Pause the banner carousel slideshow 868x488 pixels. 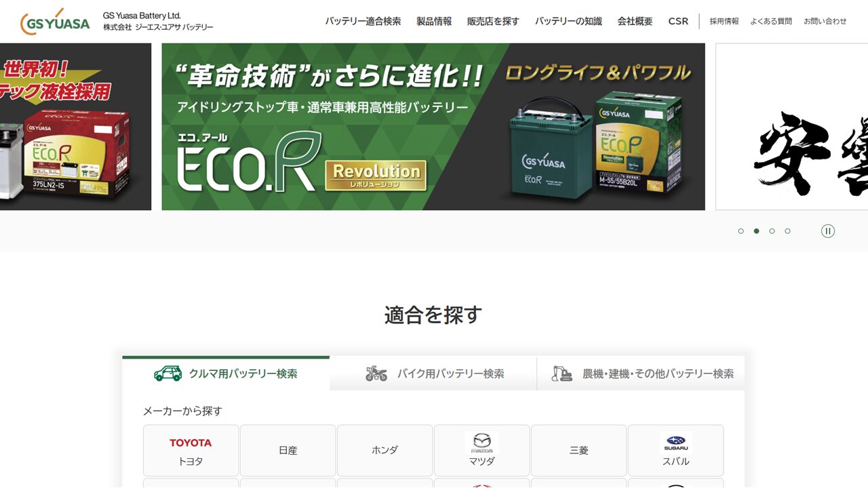pos(827,231)
